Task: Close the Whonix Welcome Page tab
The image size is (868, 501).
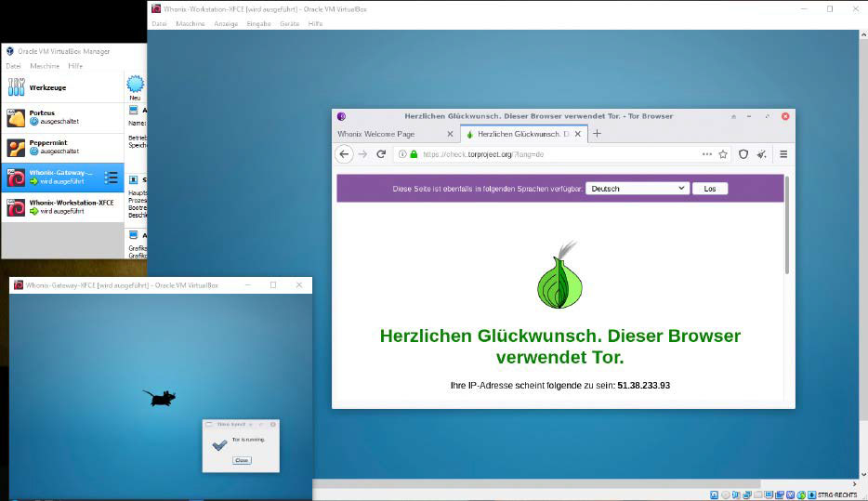Action: coord(450,134)
